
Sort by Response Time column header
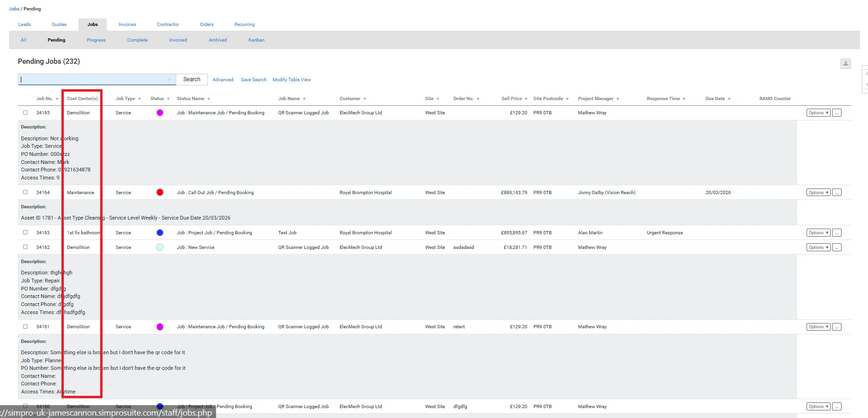click(x=666, y=99)
